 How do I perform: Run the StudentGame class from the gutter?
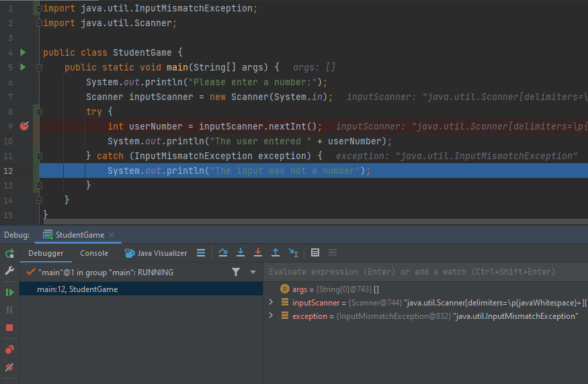(23, 52)
